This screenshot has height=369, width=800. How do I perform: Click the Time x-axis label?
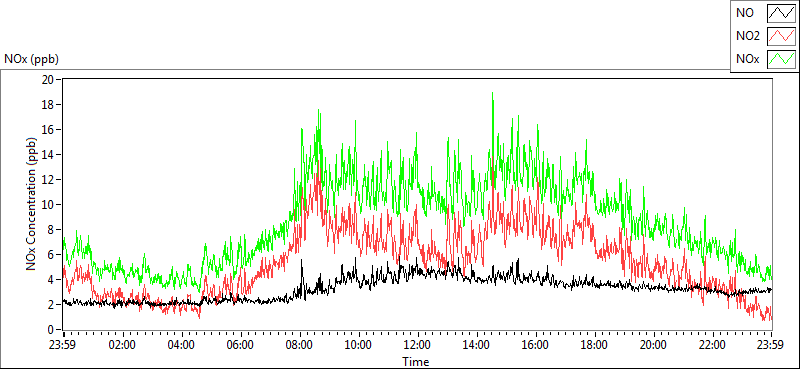click(416, 362)
